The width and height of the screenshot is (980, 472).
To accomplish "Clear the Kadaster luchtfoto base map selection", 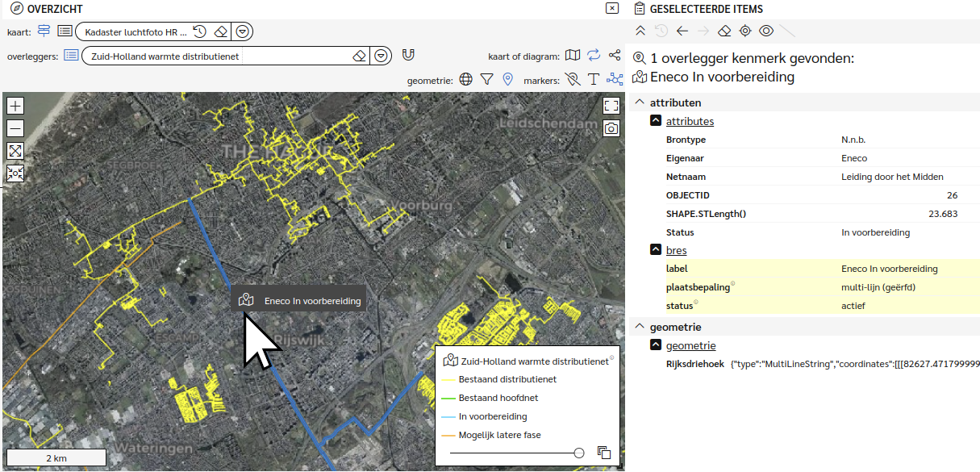I will (221, 31).
